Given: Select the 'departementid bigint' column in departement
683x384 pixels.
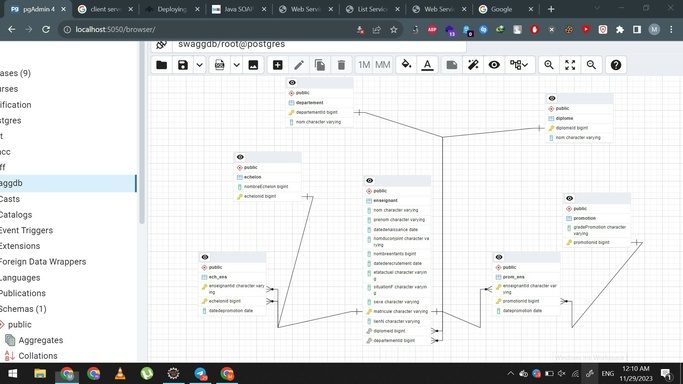Looking at the screenshot, I should [x=319, y=112].
